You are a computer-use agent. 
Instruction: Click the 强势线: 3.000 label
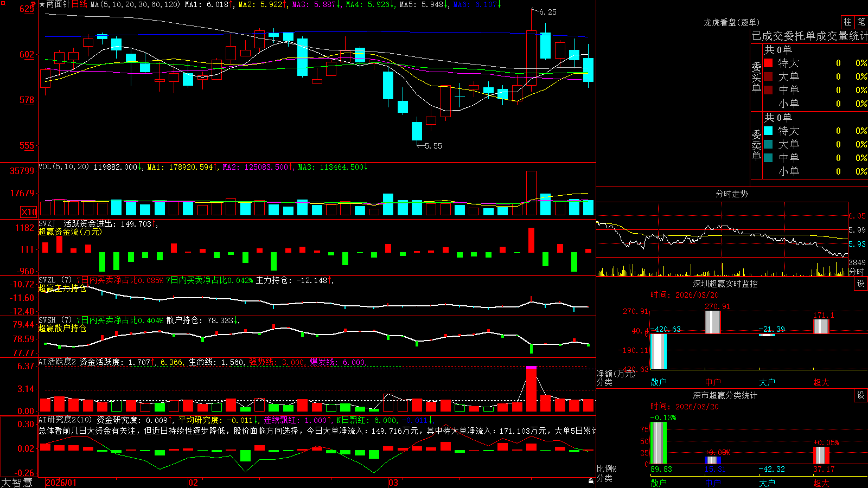(277, 362)
